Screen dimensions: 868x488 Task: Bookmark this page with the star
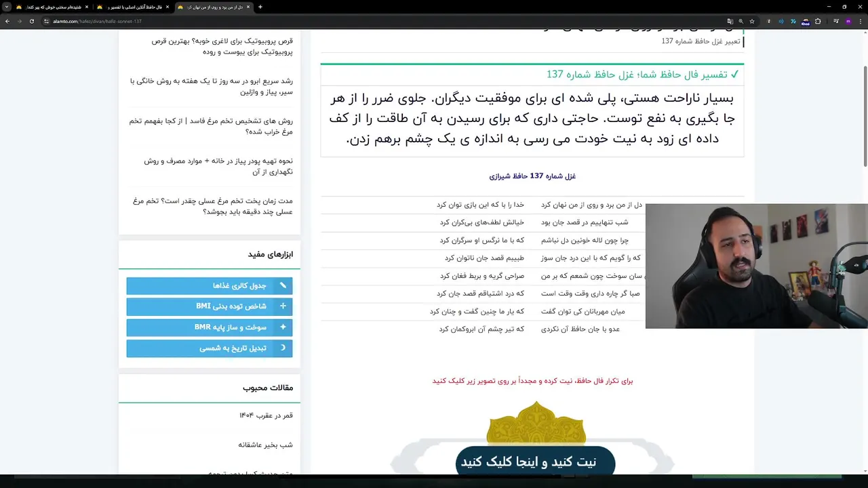[752, 21]
